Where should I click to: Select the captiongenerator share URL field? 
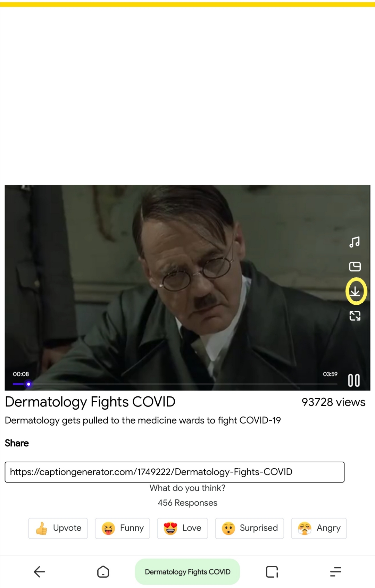pyautogui.click(x=175, y=472)
